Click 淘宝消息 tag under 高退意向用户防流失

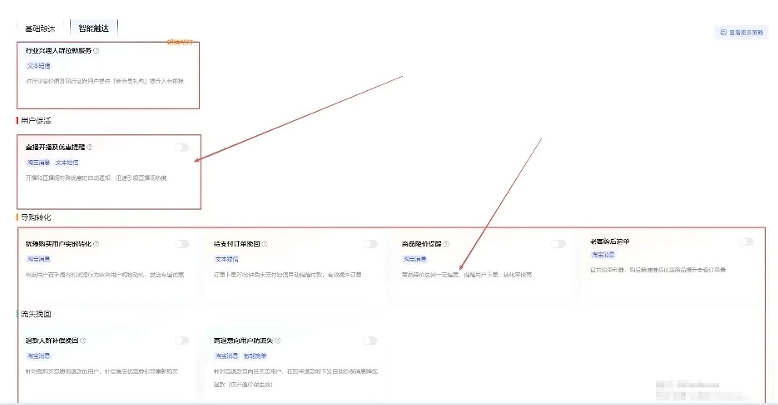[227, 356]
